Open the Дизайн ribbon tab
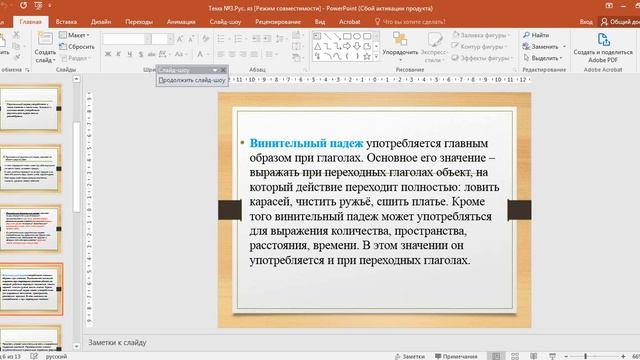This screenshot has width=640, height=360. [101, 22]
